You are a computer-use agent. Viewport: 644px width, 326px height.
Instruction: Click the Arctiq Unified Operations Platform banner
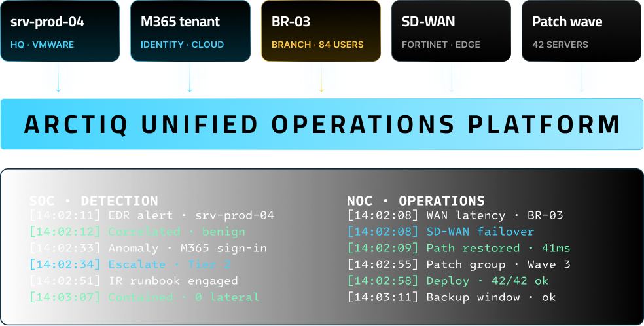point(322,124)
